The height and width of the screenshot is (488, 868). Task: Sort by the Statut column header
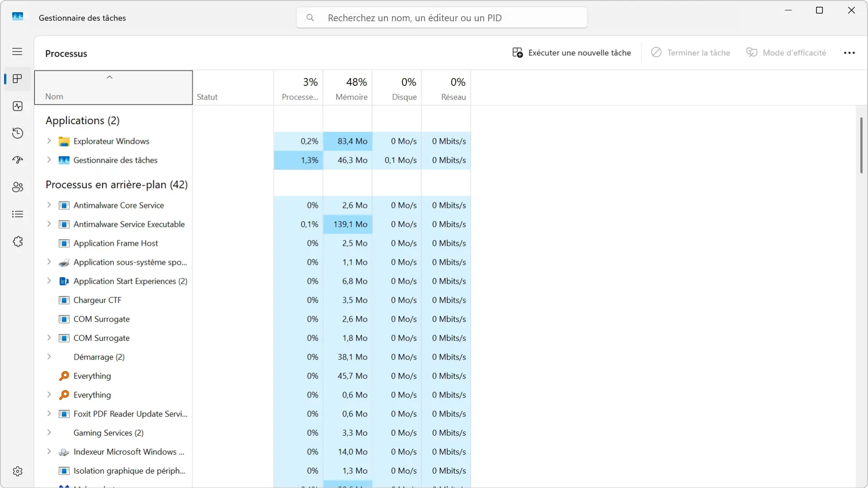233,88
